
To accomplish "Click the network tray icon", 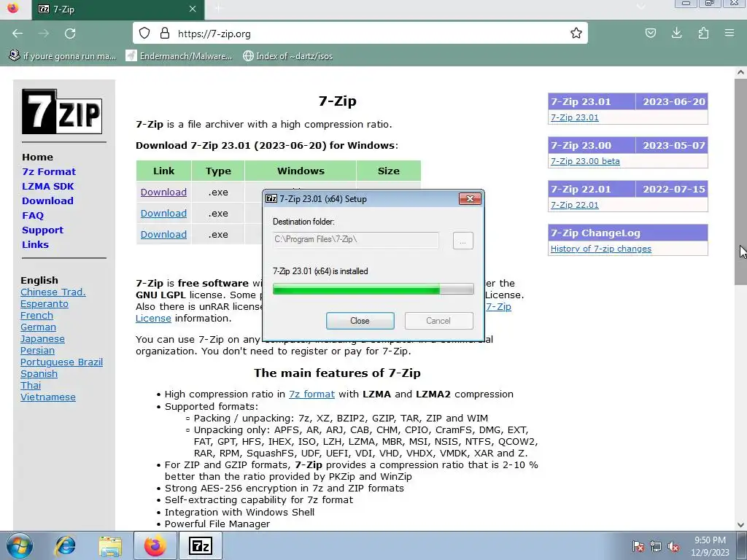I will point(656,546).
